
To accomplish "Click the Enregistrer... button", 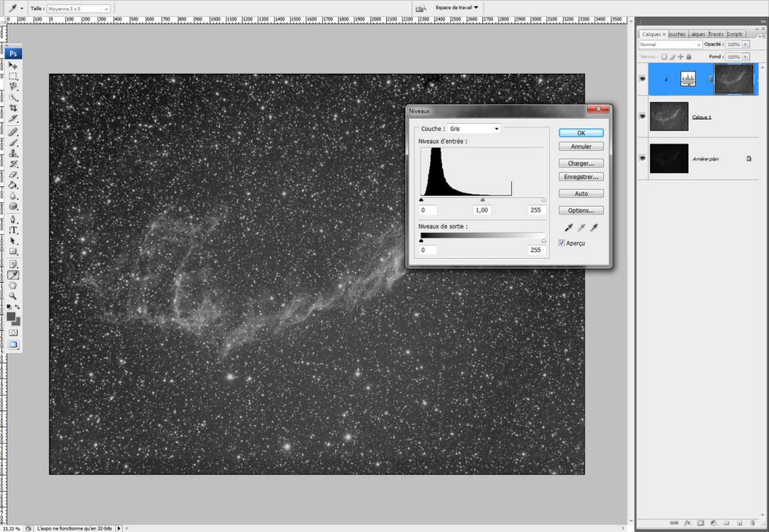I will click(x=581, y=177).
